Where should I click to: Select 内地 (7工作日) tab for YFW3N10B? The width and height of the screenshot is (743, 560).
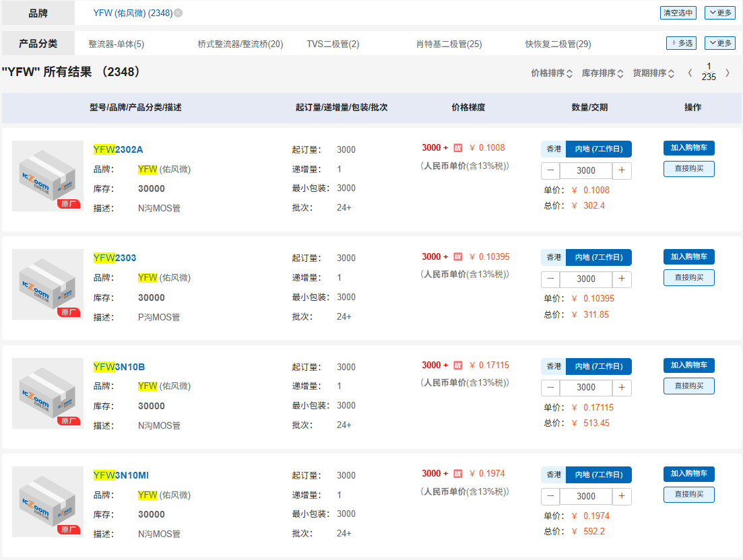[x=599, y=366]
